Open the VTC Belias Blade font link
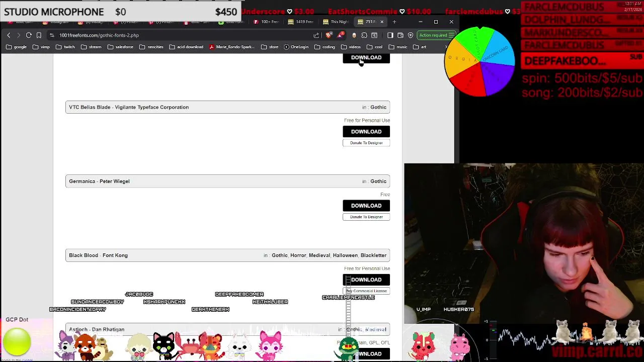The width and height of the screenshot is (644, 362). click(x=90, y=107)
